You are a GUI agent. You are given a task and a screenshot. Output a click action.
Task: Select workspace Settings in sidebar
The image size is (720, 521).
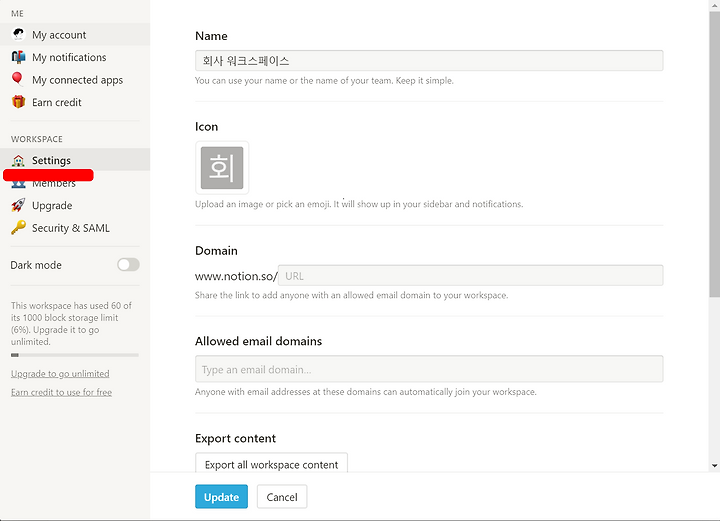(75, 160)
